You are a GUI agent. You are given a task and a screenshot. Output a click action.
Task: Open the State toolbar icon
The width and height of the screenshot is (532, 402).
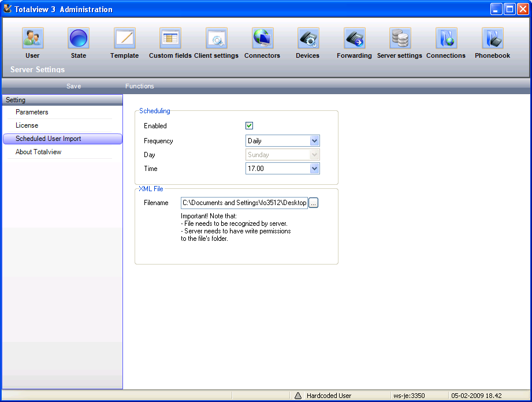tap(79, 38)
